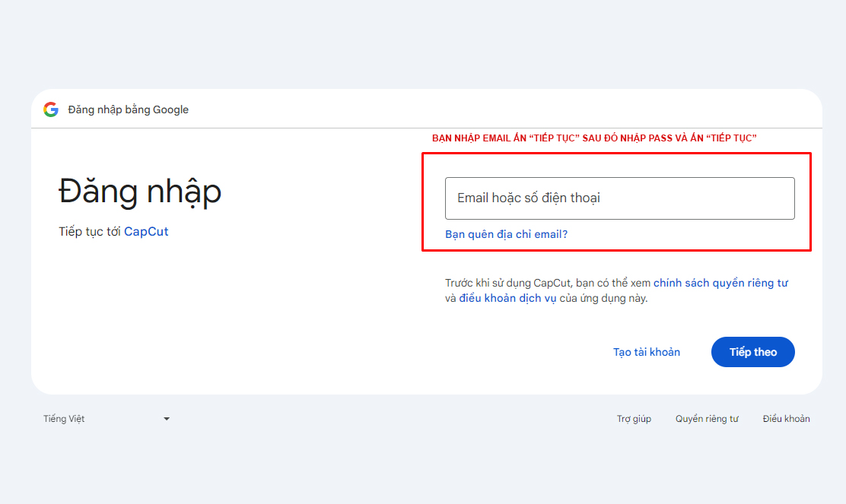Screen dimensions: 846x504
Task: Click the CapCut link under Đăng nhập
Action: pyautogui.click(x=146, y=231)
